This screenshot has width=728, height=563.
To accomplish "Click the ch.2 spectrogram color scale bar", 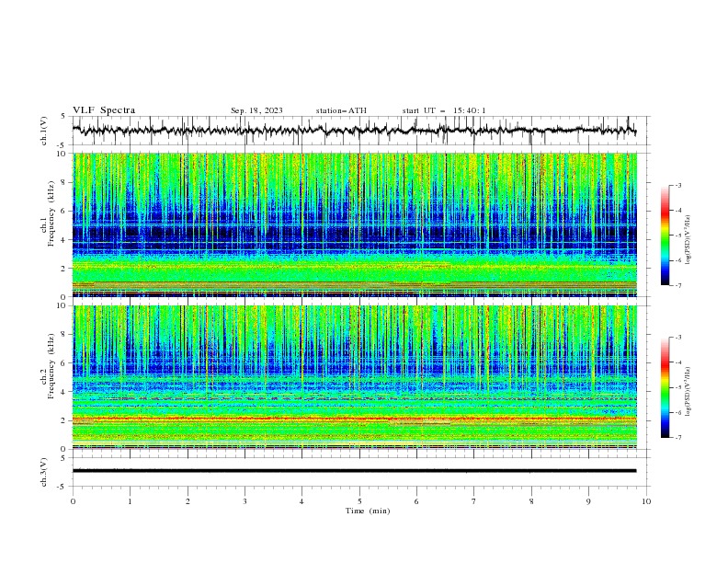I will tap(665, 387).
